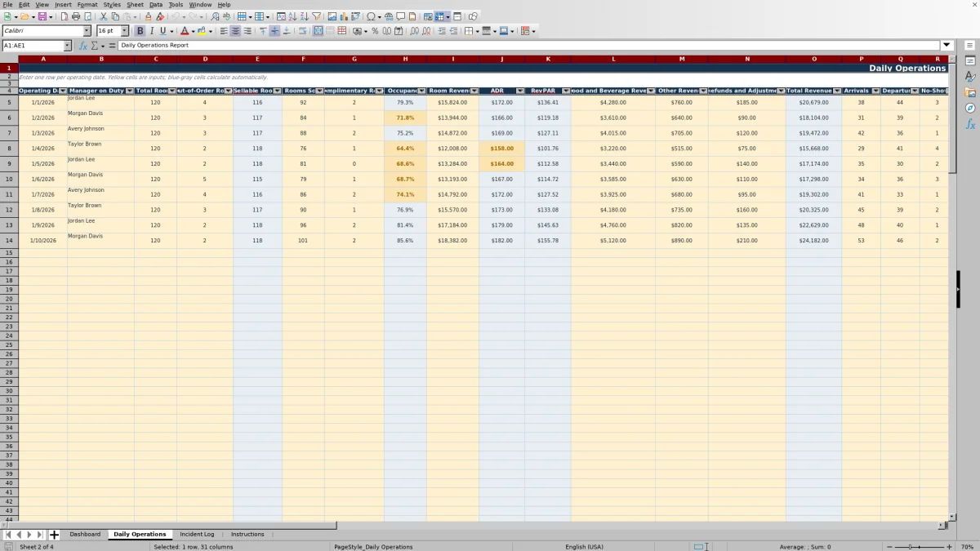Click the Copy icon
980x551 pixels.
pos(115,16)
